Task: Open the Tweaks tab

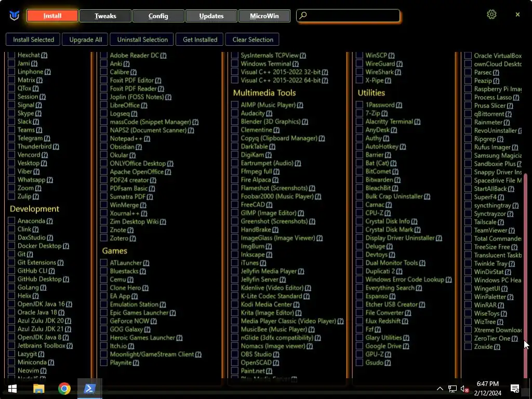Action: pos(105,16)
